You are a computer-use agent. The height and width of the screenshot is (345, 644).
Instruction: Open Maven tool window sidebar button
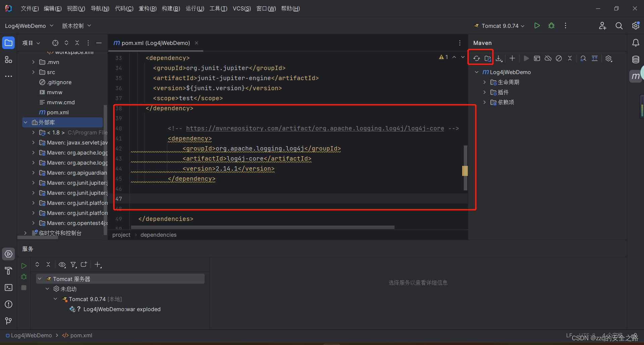pos(636,76)
